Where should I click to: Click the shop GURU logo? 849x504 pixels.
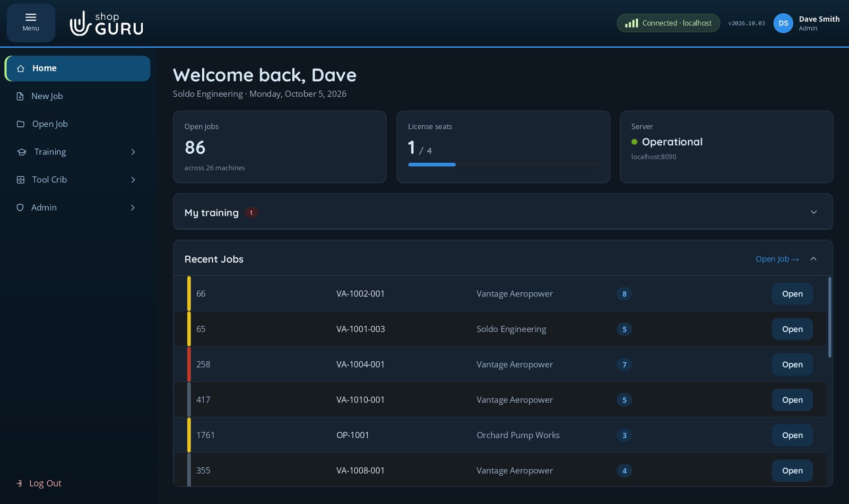pyautogui.click(x=107, y=23)
